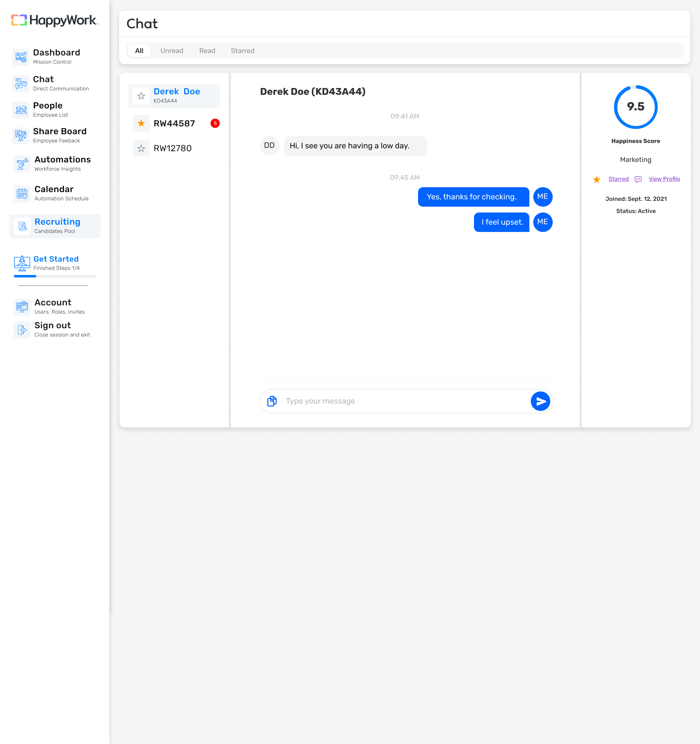Click the 'Hi, I see you are having a low day.' message
700x744 pixels.
point(355,146)
